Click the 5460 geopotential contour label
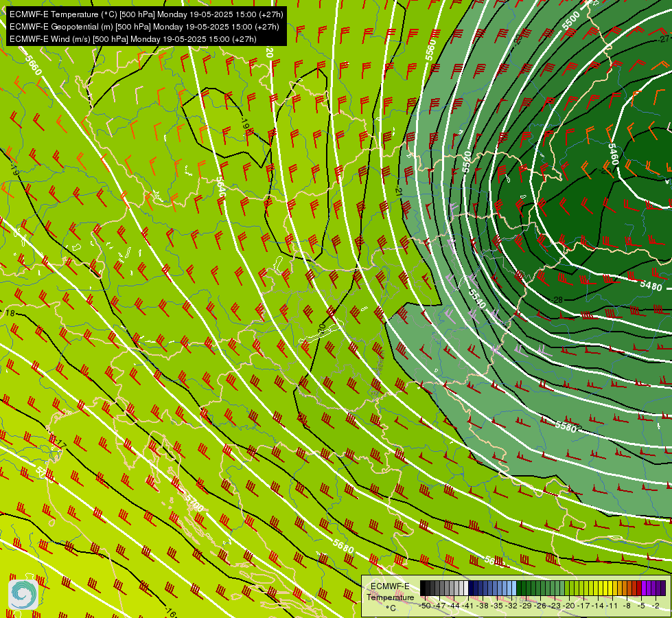This screenshot has width=672, height=618. [614, 154]
